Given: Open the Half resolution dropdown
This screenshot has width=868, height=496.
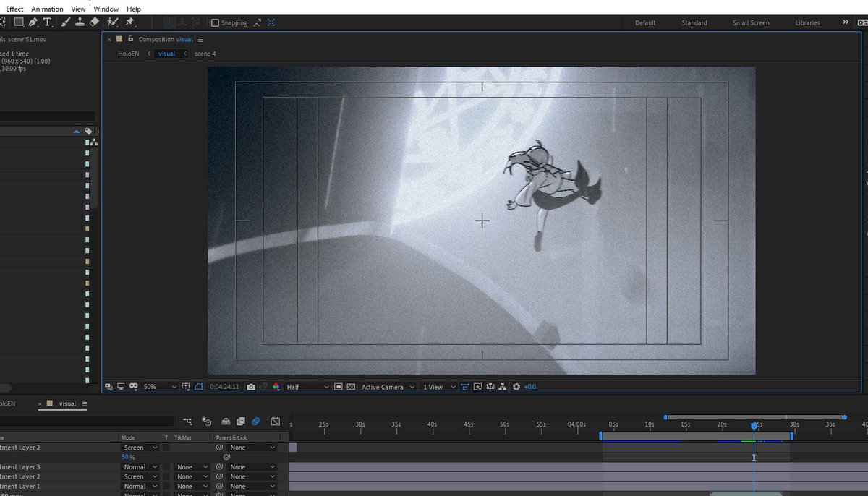Looking at the screenshot, I should click(x=307, y=387).
